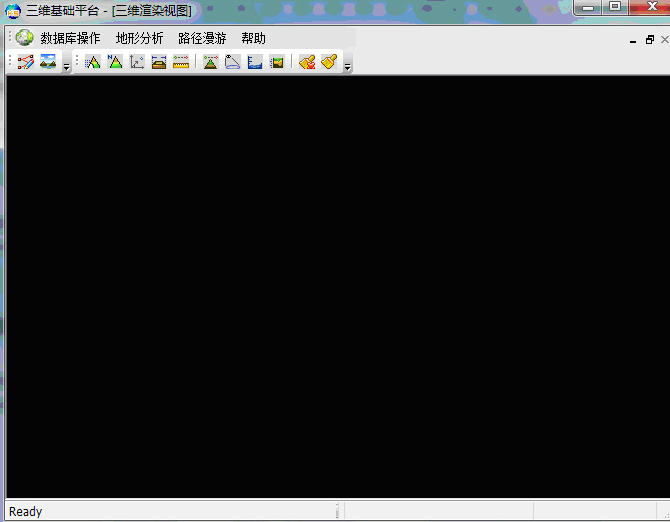Screen dimensions: 670x522
Task: Minimize the inner 三维渲染视图 document window
Action: click(633, 41)
